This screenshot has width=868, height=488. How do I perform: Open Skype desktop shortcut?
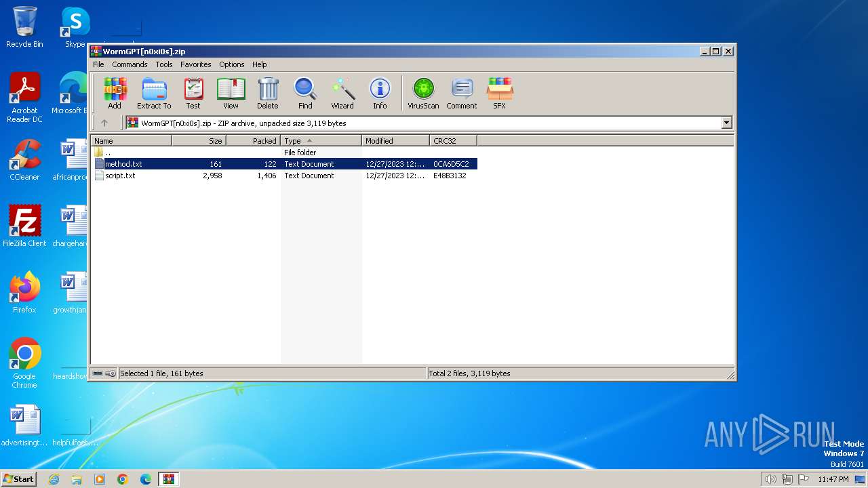coord(75,27)
